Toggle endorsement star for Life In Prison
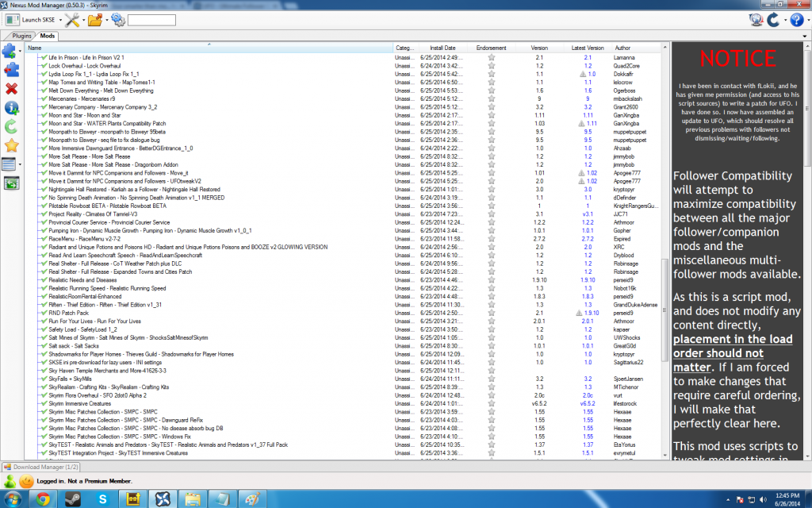This screenshot has width=812, height=508. (491, 58)
